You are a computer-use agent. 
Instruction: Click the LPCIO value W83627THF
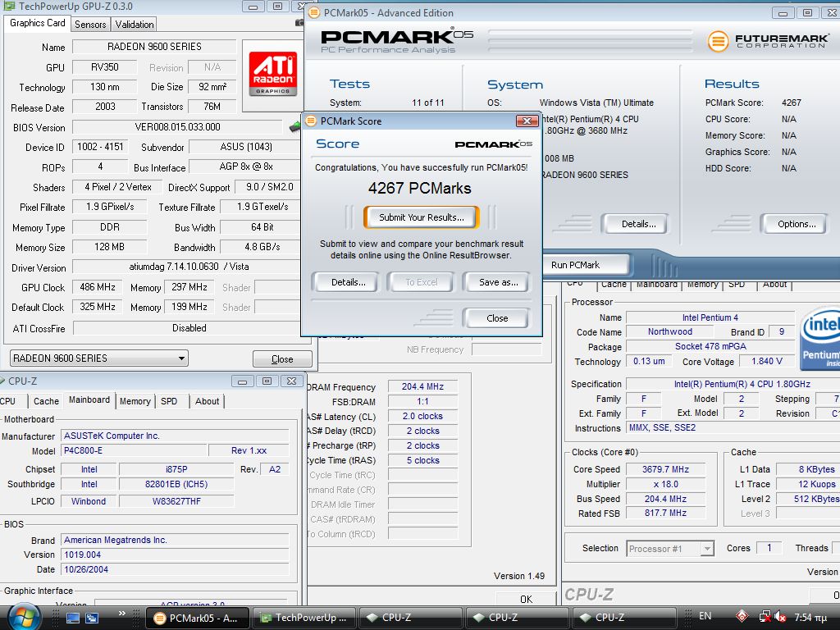(176, 501)
